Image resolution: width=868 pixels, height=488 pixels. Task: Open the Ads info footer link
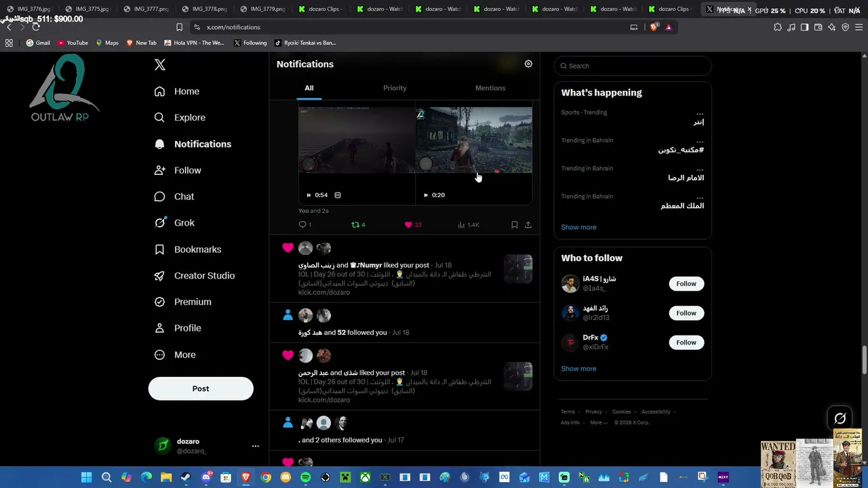[570, 422]
